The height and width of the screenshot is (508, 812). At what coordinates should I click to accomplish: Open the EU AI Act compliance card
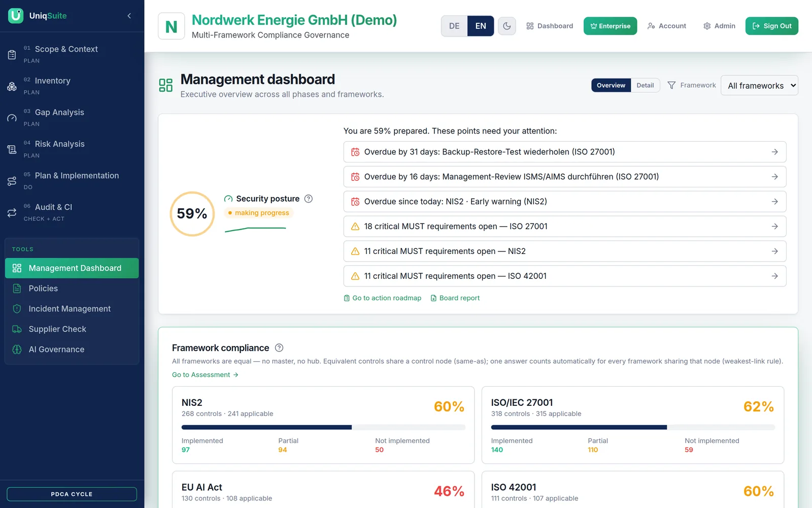point(323,490)
